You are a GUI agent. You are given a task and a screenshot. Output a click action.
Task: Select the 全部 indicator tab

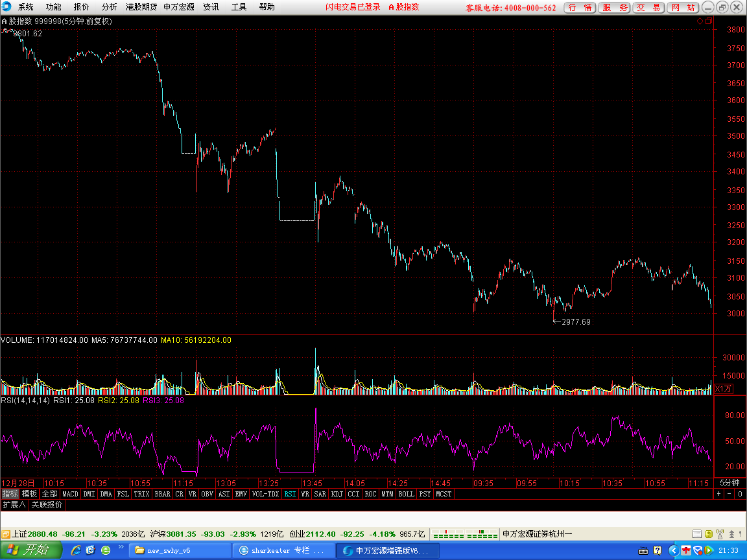point(49,494)
